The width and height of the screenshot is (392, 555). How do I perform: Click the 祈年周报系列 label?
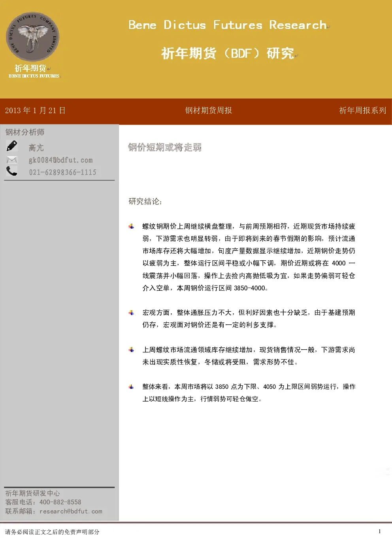pyautogui.click(x=363, y=110)
